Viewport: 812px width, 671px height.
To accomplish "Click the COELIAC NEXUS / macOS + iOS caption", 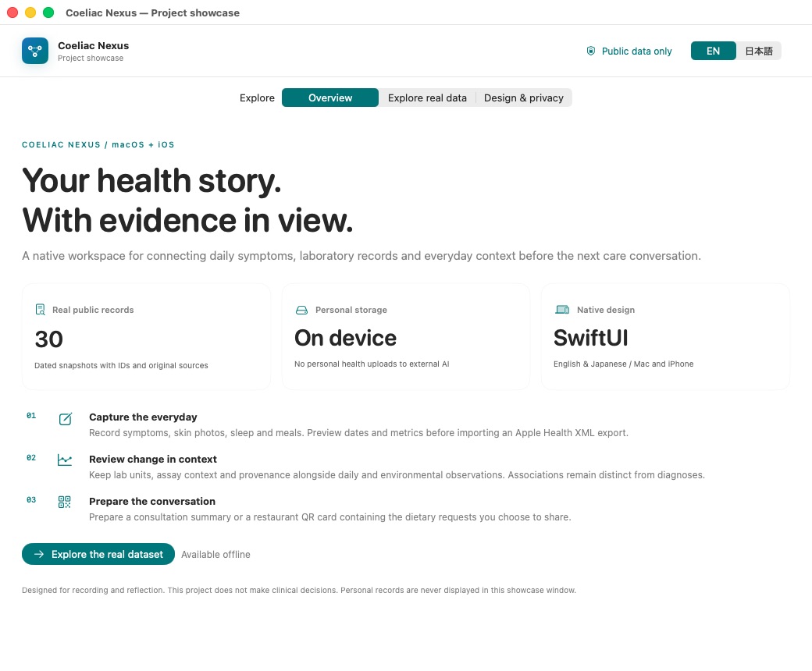I will click(x=98, y=145).
